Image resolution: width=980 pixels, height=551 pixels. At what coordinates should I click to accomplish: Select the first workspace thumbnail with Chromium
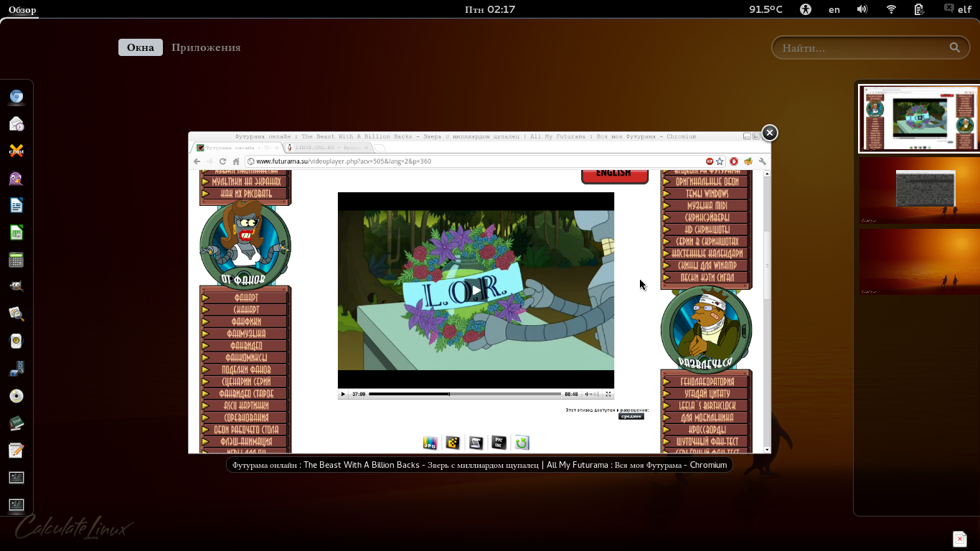tap(919, 118)
